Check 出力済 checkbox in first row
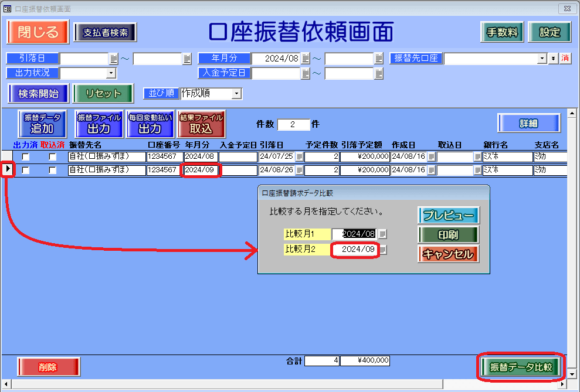The width and height of the screenshot is (580, 392). (x=25, y=156)
